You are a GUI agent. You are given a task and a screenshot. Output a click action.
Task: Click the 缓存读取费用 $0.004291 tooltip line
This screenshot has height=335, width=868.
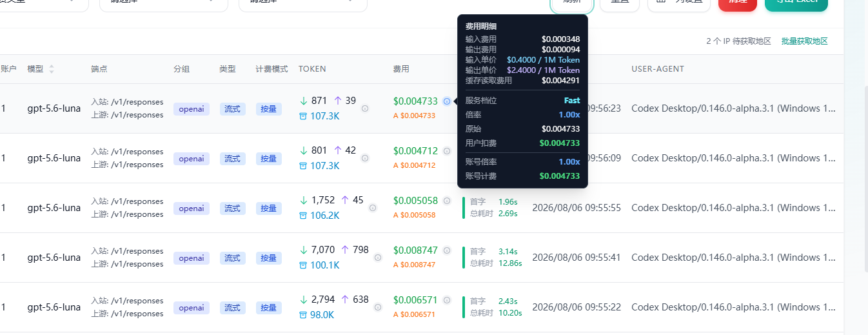coord(522,81)
